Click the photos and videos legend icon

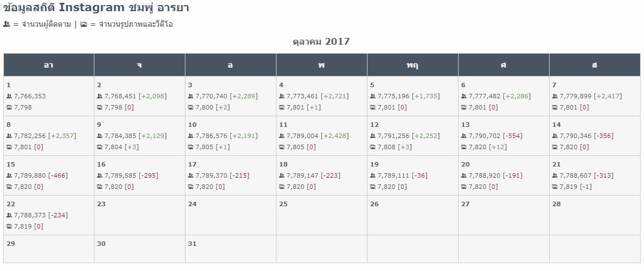point(84,25)
